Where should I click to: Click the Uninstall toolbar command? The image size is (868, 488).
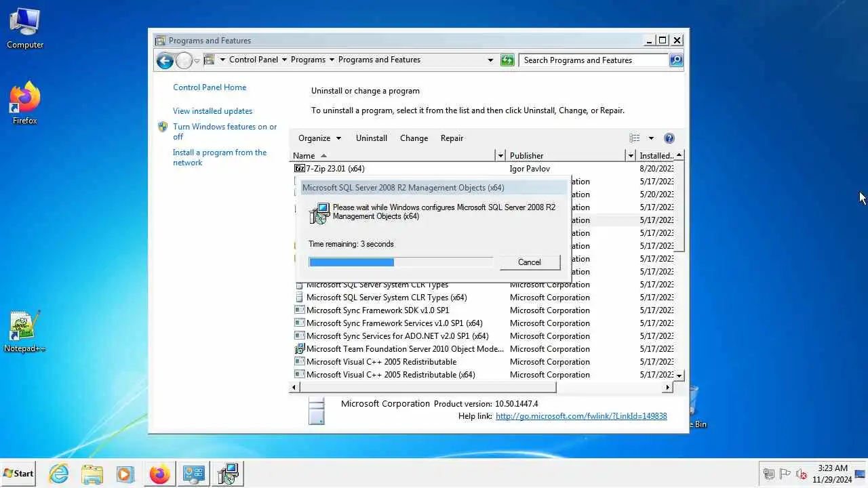(372, 138)
